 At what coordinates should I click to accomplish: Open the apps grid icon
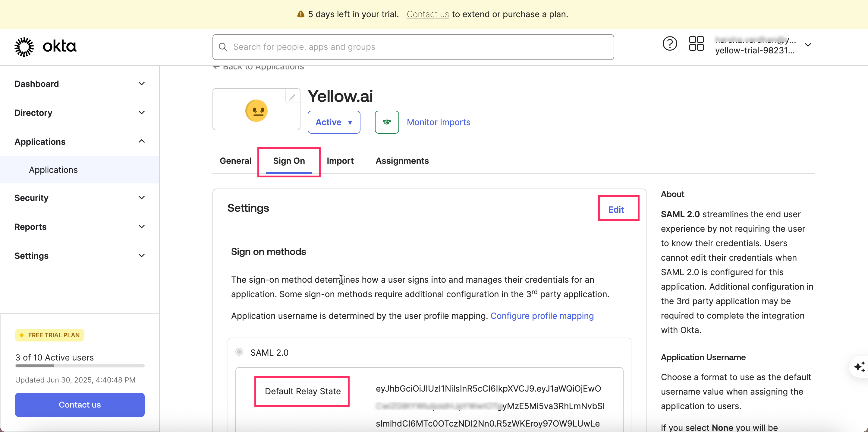[x=696, y=44]
